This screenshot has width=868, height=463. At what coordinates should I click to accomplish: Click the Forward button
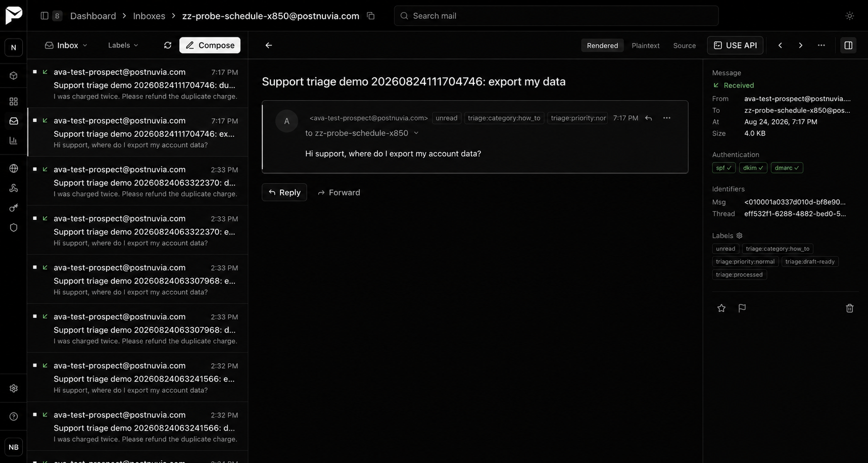[339, 193]
